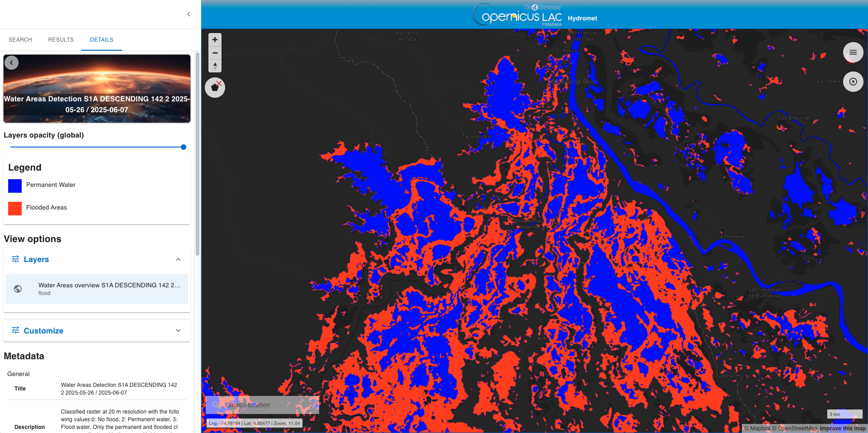Open the hamburger menu on map
The width and height of the screenshot is (868, 433).
point(853,52)
